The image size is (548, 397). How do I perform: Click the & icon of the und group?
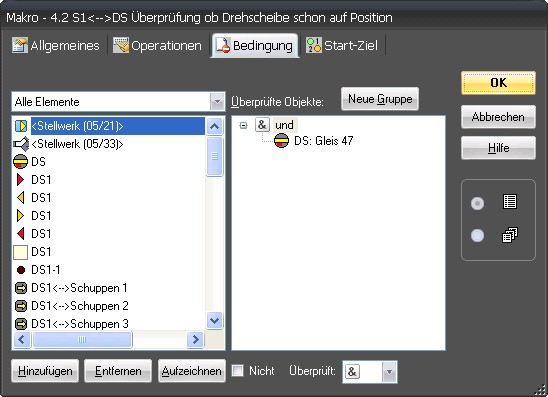(x=262, y=125)
